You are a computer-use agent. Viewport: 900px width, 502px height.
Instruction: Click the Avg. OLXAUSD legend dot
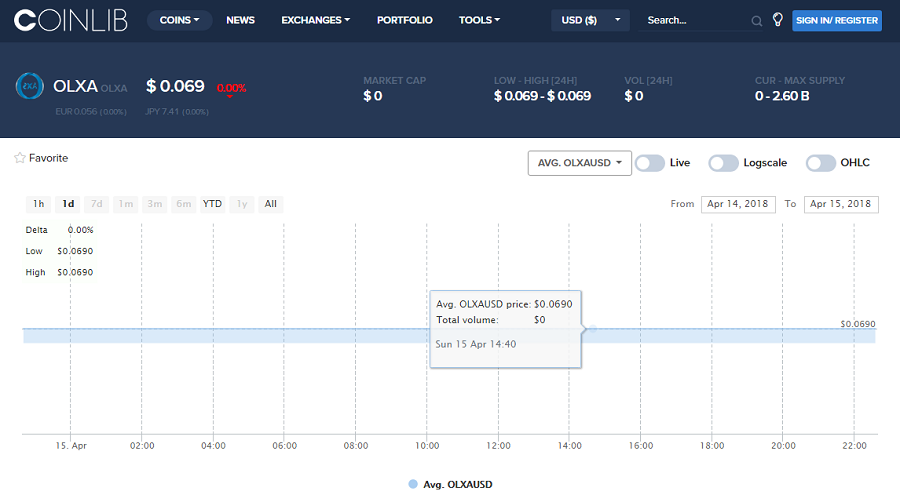413,484
